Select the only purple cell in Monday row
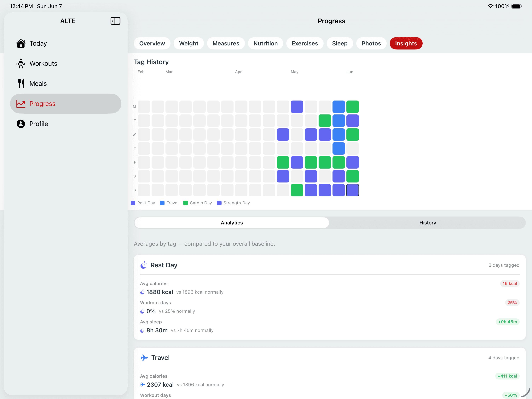 [x=297, y=107]
